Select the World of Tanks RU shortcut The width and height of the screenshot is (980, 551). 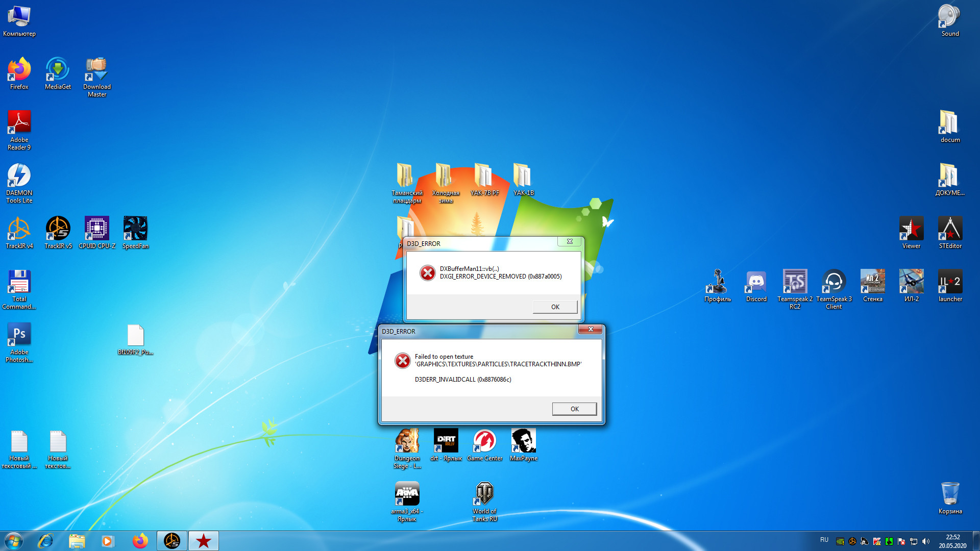(x=484, y=502)
